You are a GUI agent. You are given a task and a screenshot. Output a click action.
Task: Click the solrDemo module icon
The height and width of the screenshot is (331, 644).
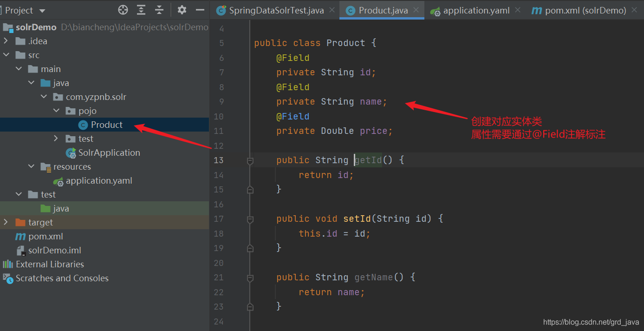[x=8, y=27]
